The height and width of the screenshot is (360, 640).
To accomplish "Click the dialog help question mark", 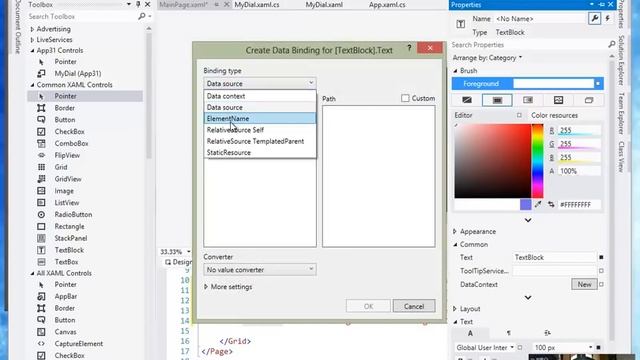I will tap(409, 49).
